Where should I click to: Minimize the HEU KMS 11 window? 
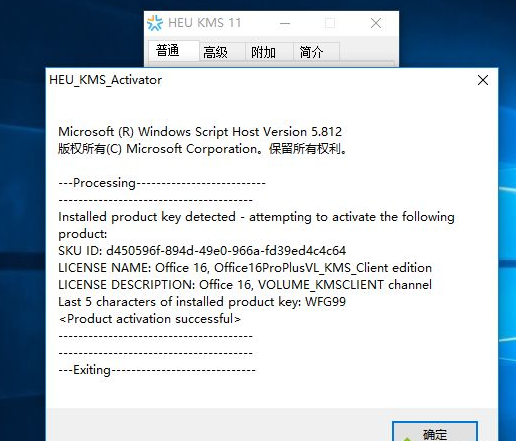click(285, 23)
